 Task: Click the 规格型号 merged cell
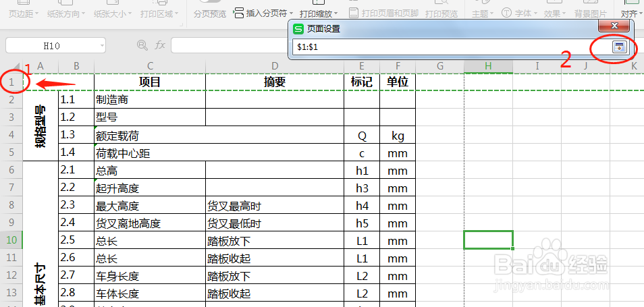(41, 126)
